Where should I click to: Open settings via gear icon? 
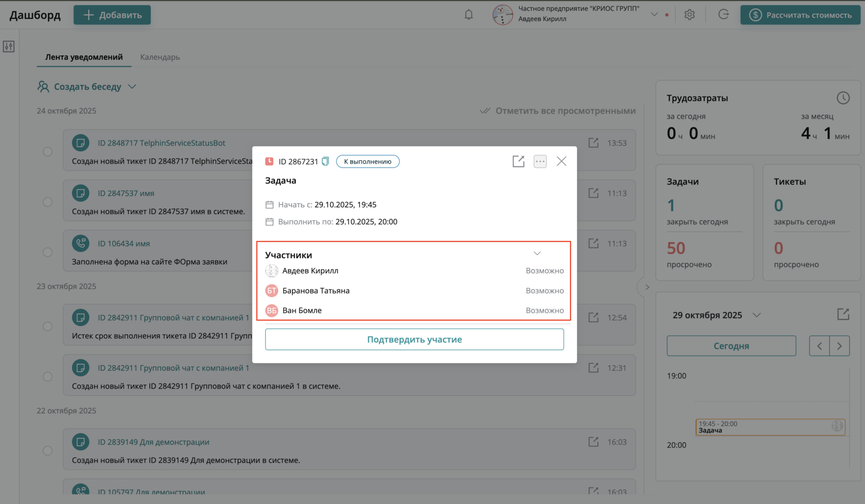click(689, 15)
